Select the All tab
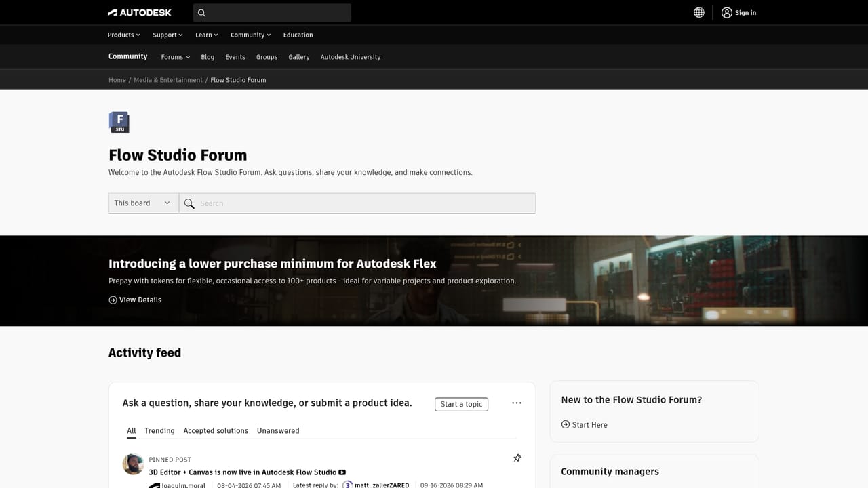The width and height of the screenshot is (868, 488). click(x=132, y=431)
